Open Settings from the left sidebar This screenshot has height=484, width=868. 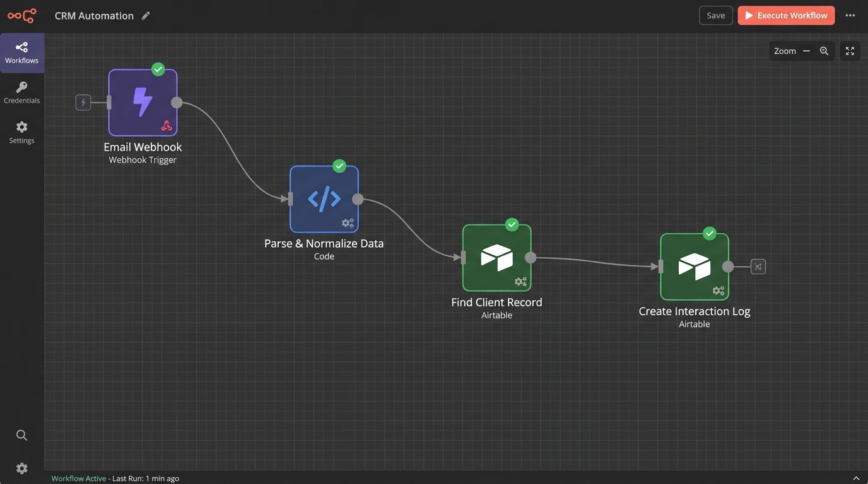(x=21, y=132)
